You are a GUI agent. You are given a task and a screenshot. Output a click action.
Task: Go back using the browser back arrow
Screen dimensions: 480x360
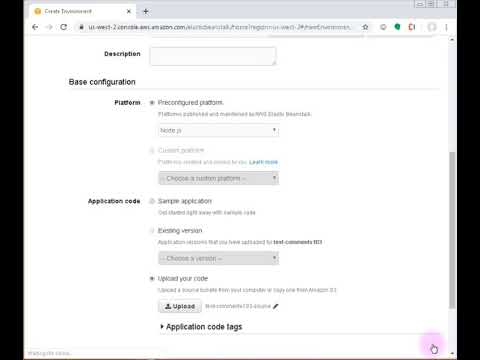(35, 27)
